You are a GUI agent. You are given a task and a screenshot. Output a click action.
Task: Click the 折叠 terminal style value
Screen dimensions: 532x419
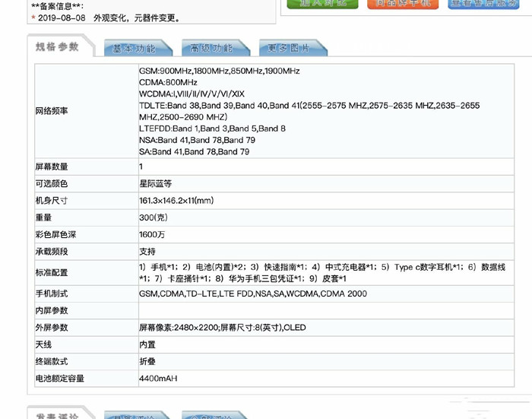[147, 360]
